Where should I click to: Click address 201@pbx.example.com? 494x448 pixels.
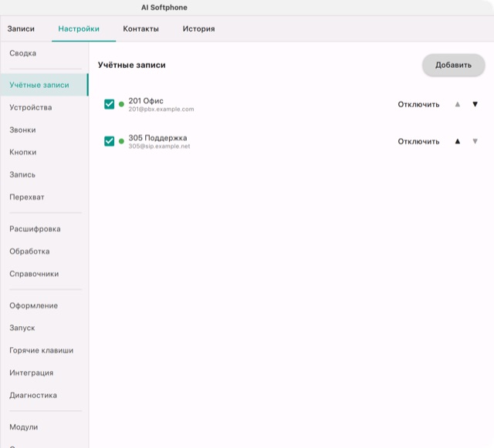pyautogui.click(x=161, y=109)
